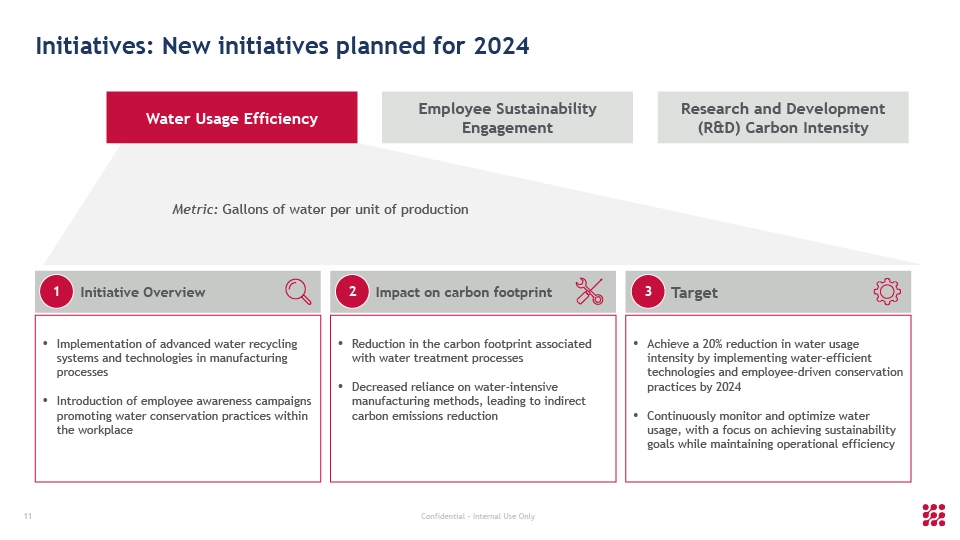Click the Target heading label
Viewport: 960px width, 540px height.
[694, 293]
